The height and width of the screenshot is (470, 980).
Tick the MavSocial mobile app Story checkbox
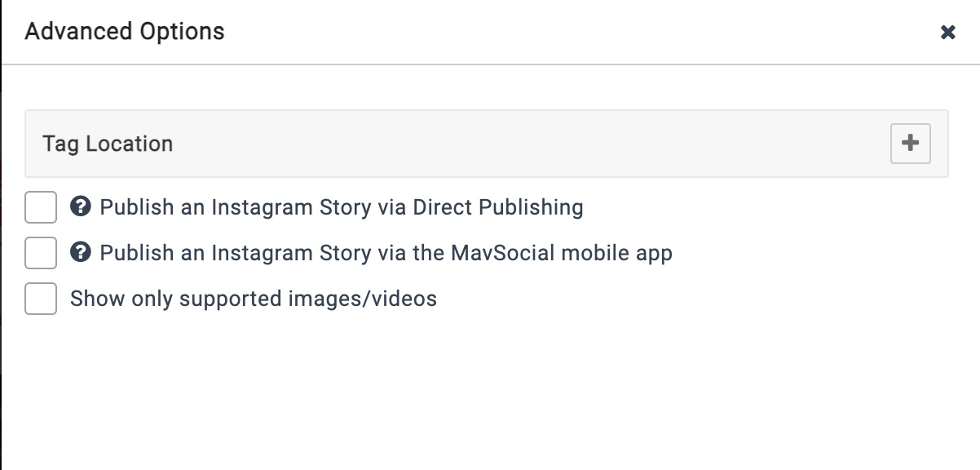[x=41, y=253]
